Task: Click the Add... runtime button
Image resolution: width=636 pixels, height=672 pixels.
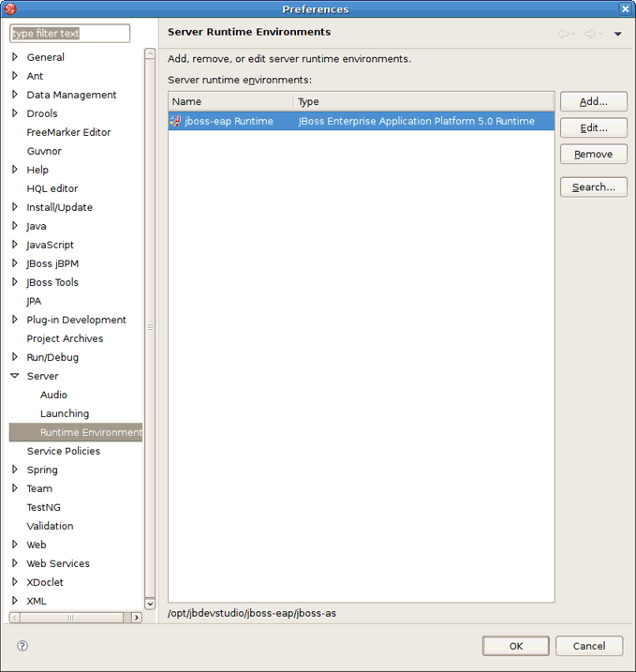Action: point(594,101)
